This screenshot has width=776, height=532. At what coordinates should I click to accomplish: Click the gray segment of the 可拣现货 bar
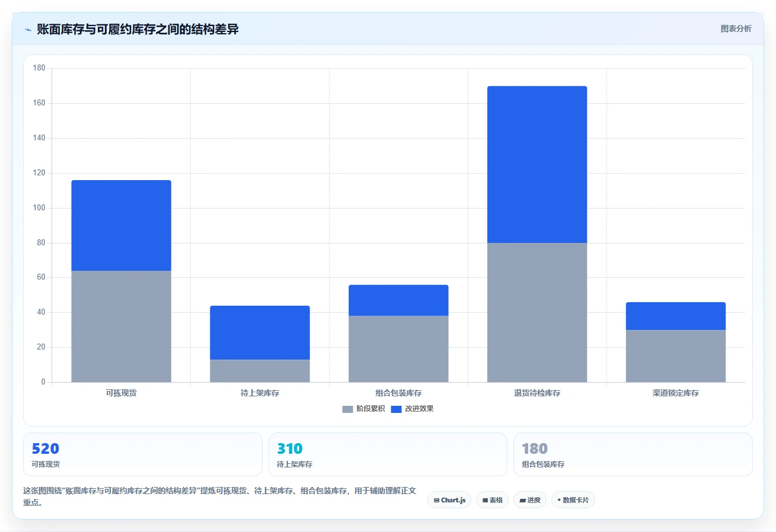click(x=121, y=326)
